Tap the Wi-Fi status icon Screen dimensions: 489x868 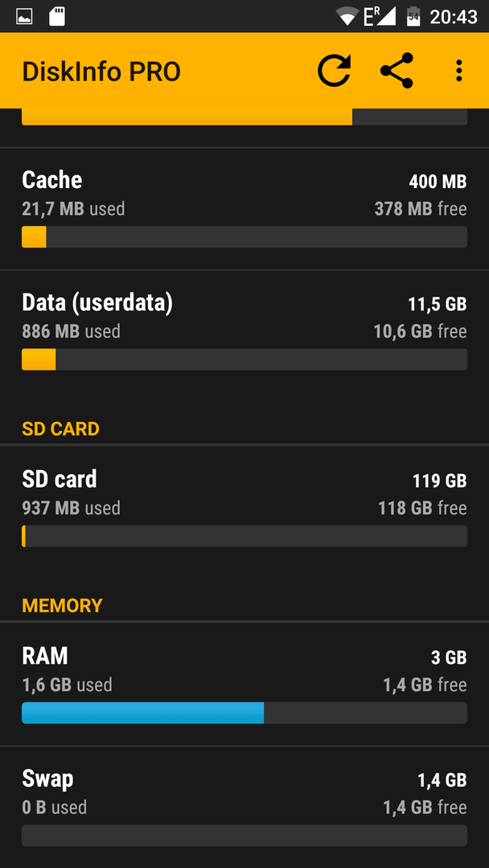[347, 17]
